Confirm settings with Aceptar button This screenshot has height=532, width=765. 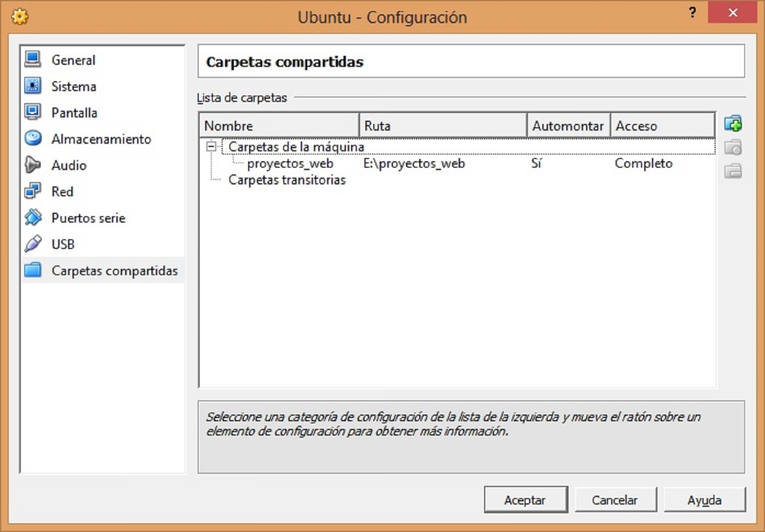click(x=526, y=499)
